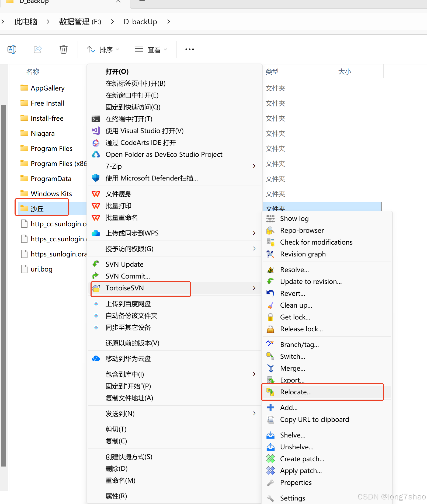
Task: Click the left pane vertical scrollbar
Action: coord(4,286)
